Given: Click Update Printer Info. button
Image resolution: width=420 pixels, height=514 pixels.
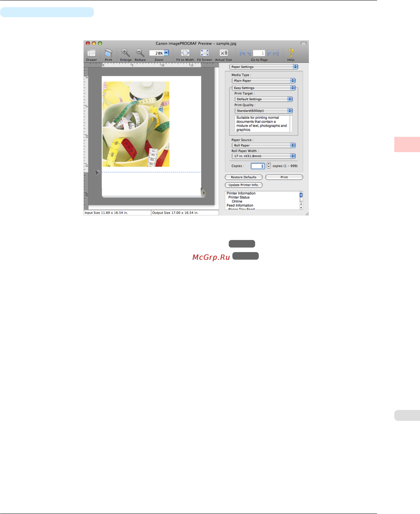Looking at the screenshot, I should (x=244, y=185).
